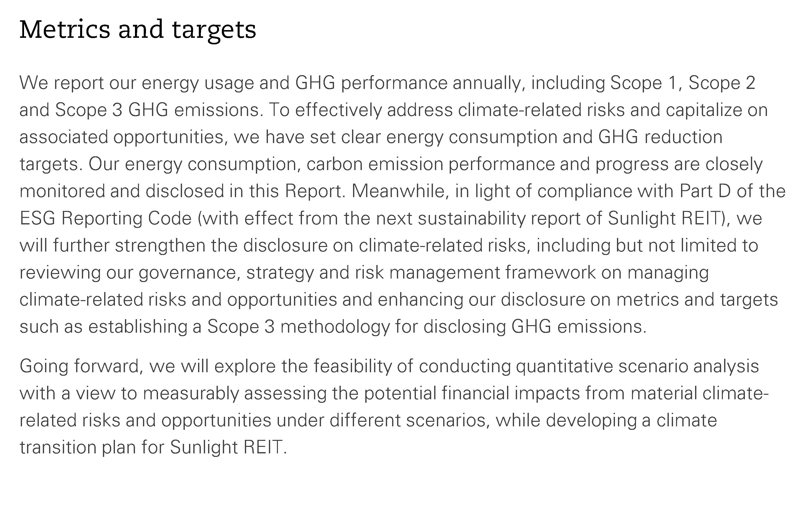
Task: Click 'including but not limited to'
Action: pyautogui.click(x=647, y=245)
